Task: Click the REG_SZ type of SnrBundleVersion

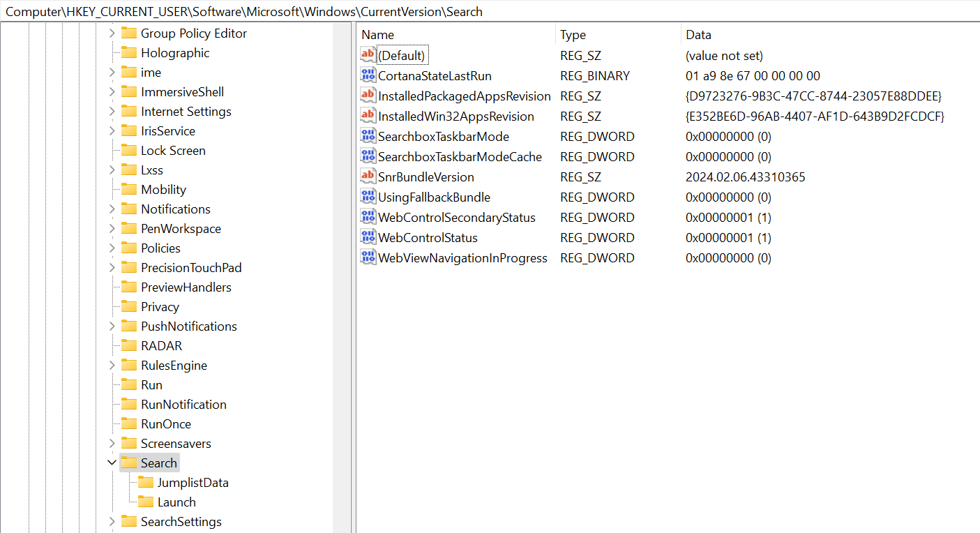Action: click(580, 177)
